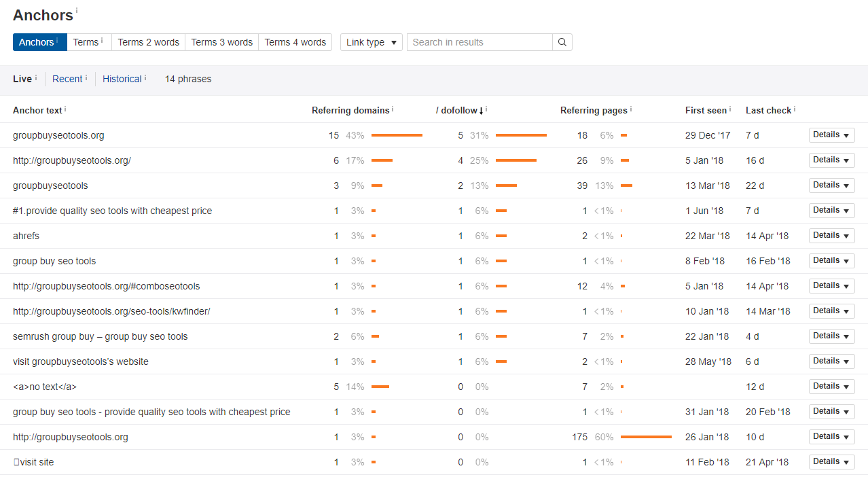Expand Details for http://groupbuyseotools.org/ row
The width and height of the screenshot is (868, 479).
click(831, 160)
